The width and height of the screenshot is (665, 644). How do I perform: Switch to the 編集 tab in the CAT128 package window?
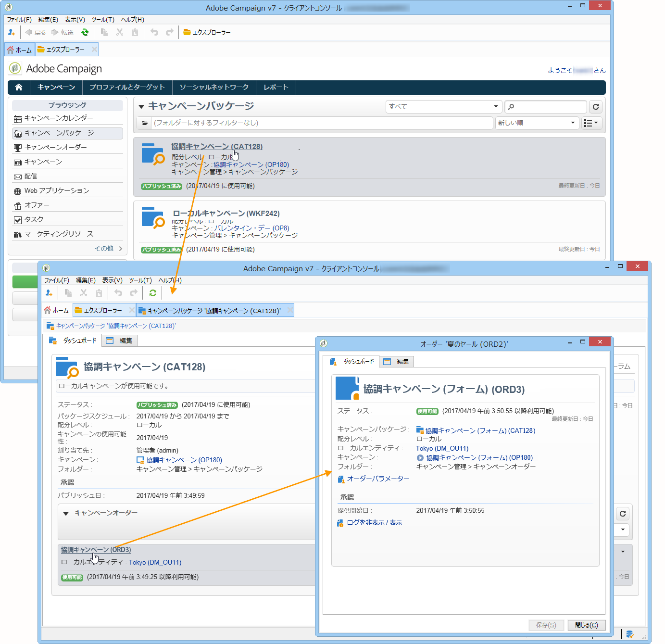pyautogui.click(x=120, y=341)
